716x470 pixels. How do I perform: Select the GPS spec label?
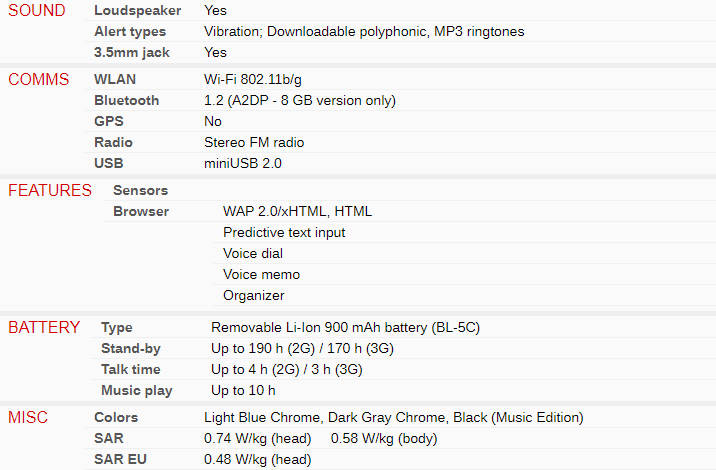109,121
